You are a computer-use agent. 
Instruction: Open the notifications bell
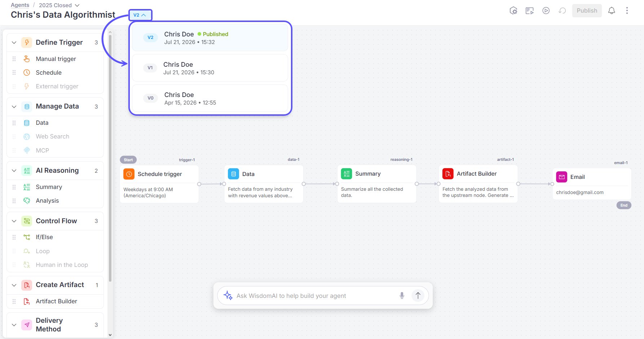click(612, 11)
